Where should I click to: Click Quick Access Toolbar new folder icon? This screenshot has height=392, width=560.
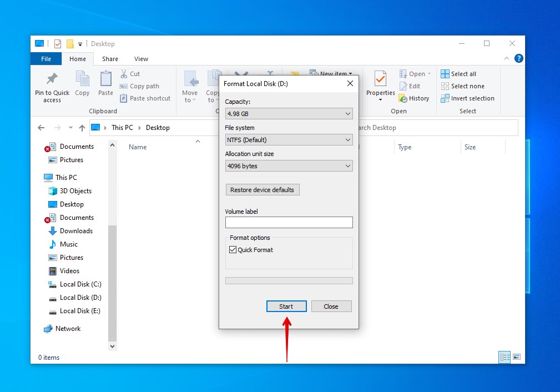[x=70, y=44]
